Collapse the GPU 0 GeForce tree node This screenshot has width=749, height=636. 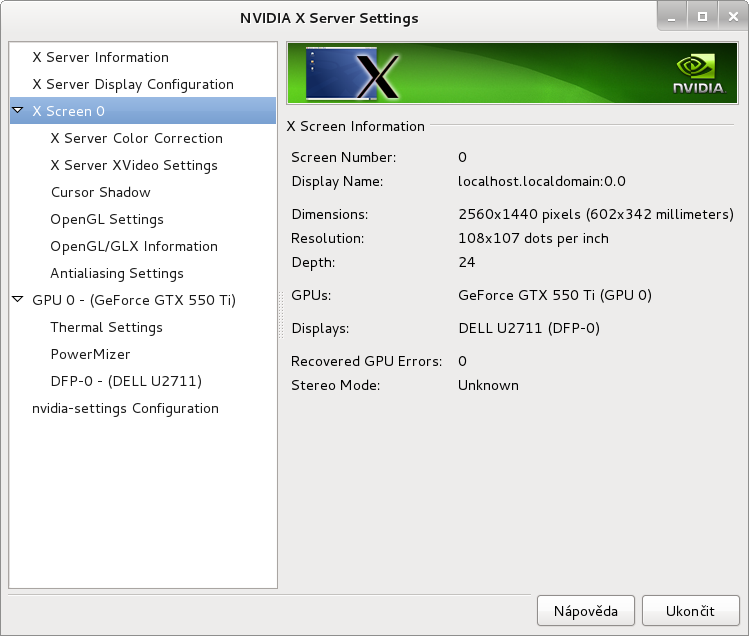point(18,300)
